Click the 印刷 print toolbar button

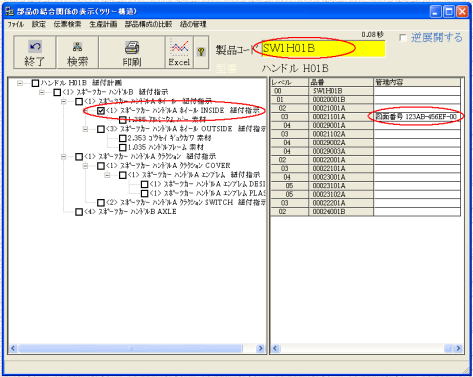[132, 52]
